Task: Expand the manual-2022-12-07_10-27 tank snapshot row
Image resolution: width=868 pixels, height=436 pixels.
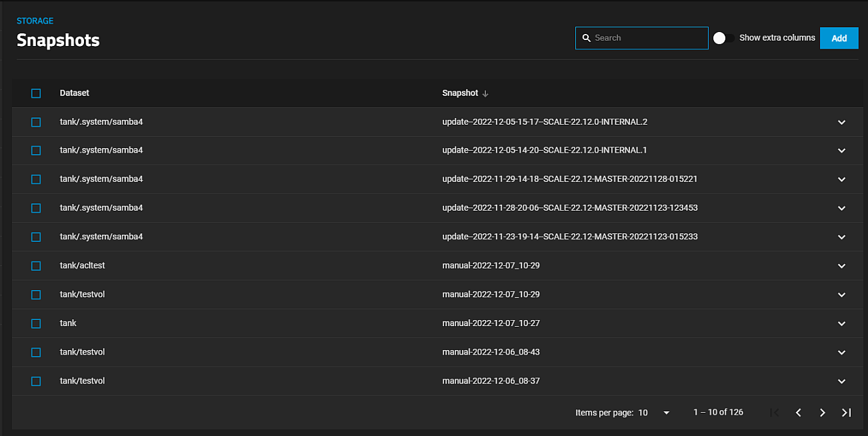Action: coord(841,323)
